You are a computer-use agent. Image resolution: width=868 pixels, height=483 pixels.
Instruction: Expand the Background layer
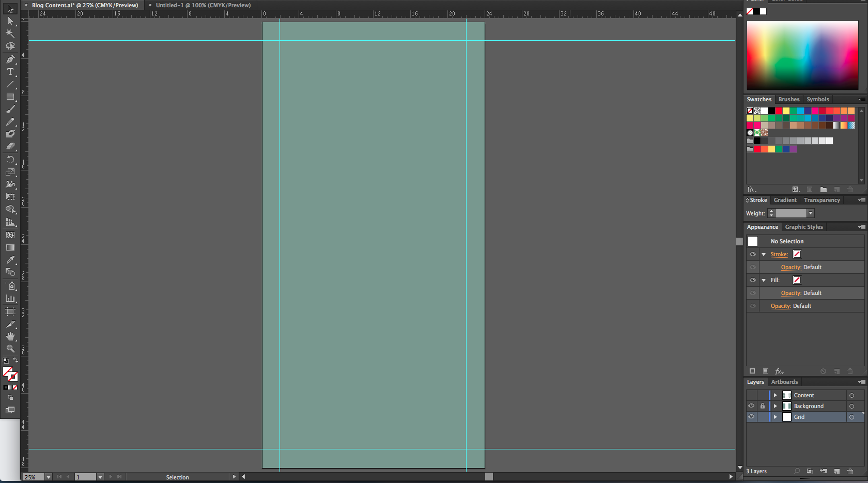pos(775,406)
